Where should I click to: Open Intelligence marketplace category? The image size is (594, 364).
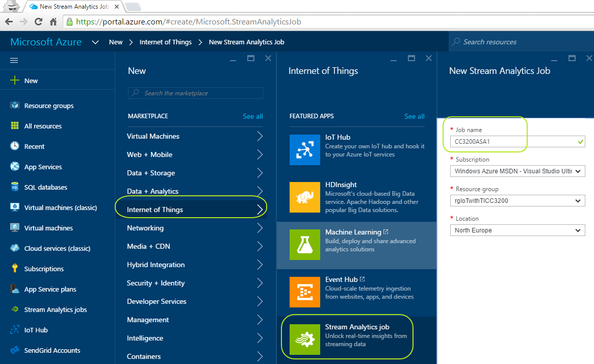click(195, 338)
